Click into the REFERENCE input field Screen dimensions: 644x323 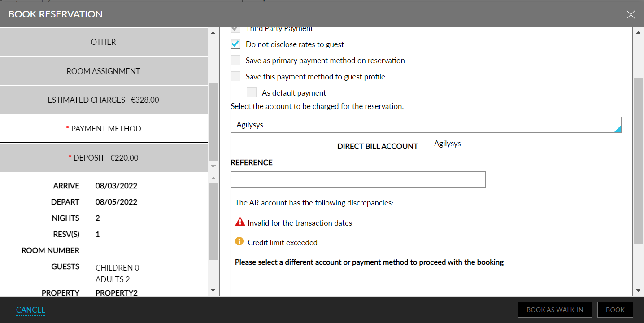click(x=358, y=179)
